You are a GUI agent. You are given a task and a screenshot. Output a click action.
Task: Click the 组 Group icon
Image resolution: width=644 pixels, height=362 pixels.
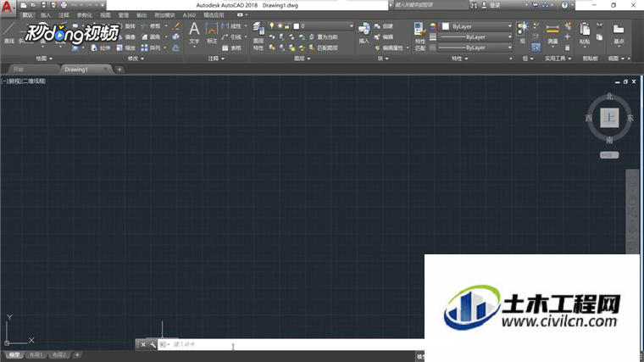coord(523,33)
